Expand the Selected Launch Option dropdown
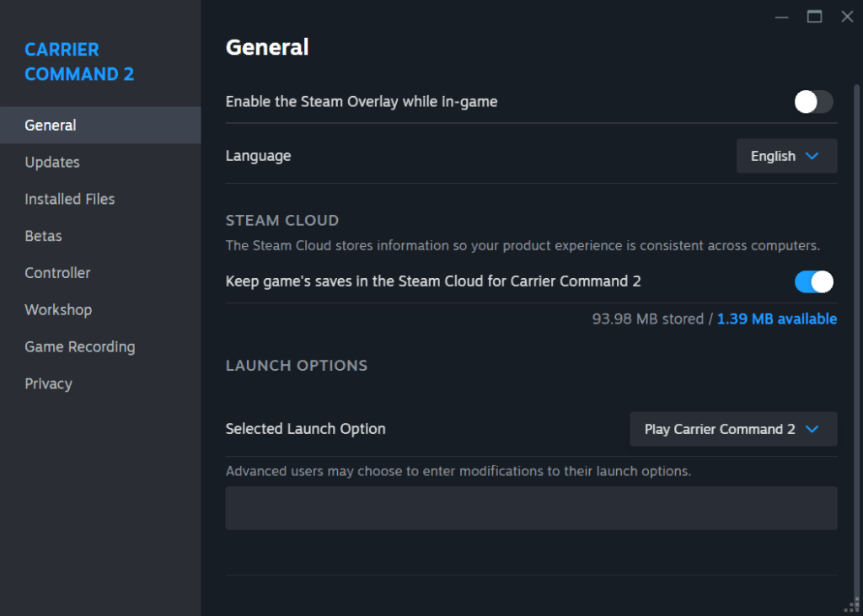 pyautogui.click(x=733, y=429)
